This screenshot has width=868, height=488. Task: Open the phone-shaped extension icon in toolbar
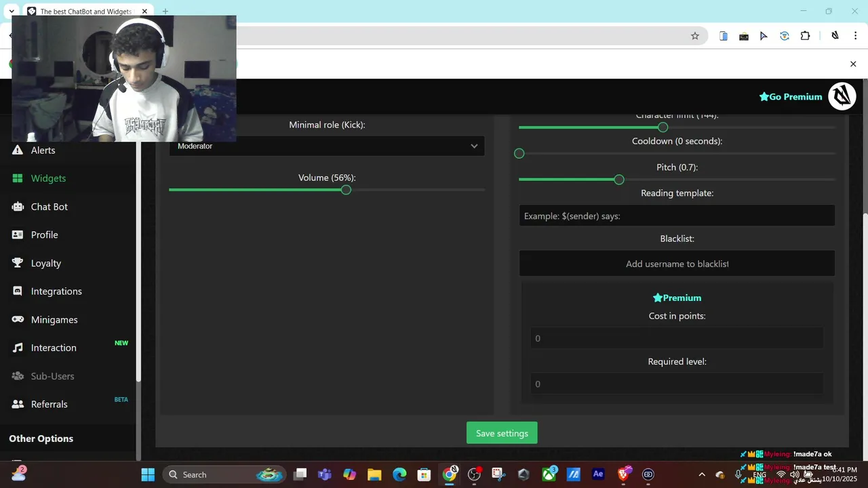tap(724, 36)
